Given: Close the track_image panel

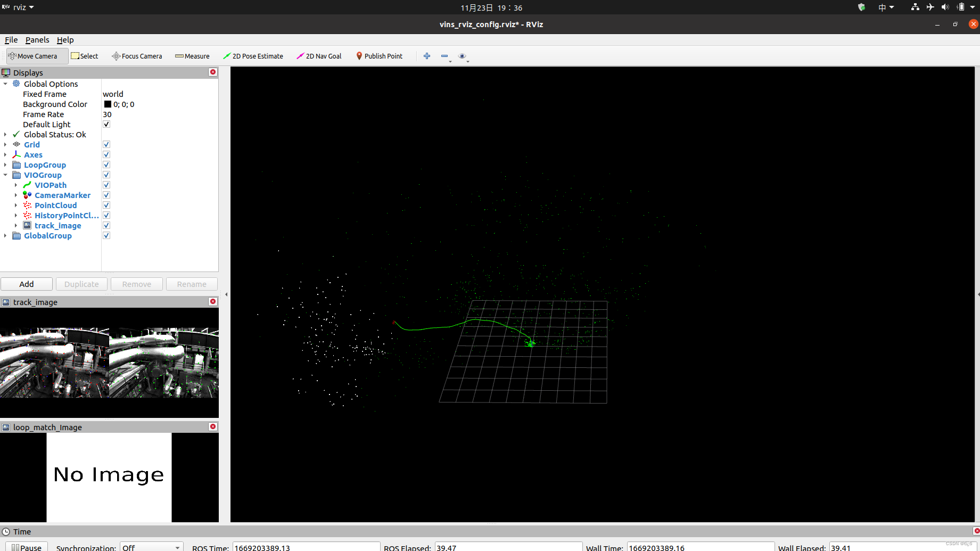Looking at the screenshot, I should (x=213, y=301).
